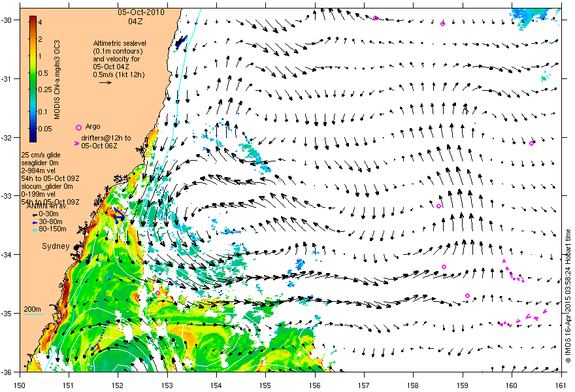Click the magenta drifters legend marker
Screen dimensions: 575x392
[76, 143]
